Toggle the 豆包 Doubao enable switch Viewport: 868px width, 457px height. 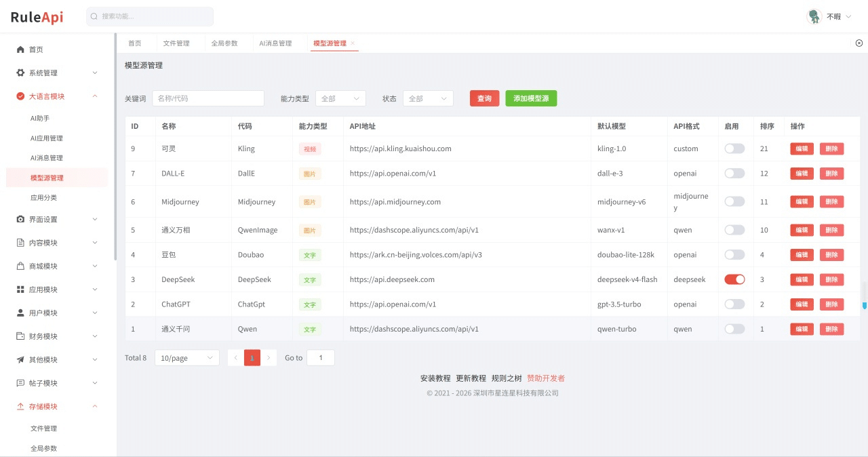(734, 254)
